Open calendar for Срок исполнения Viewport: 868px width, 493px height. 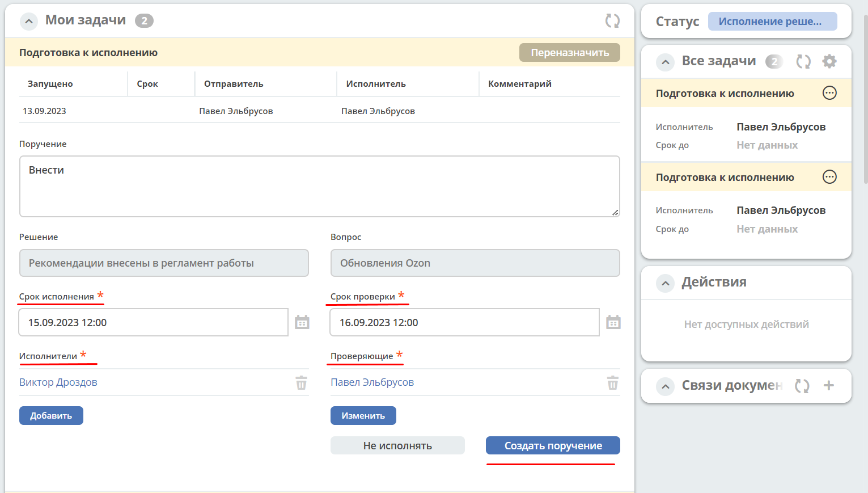click(302, 322)
